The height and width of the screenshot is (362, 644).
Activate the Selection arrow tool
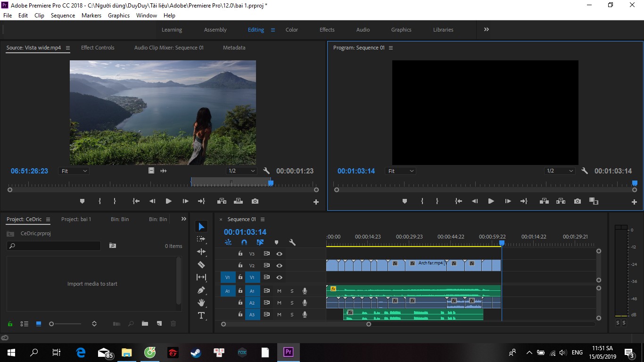(201, 227)
